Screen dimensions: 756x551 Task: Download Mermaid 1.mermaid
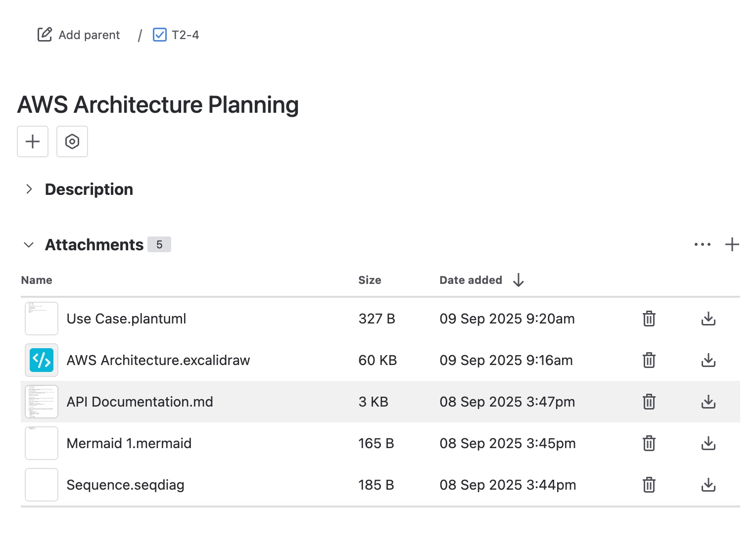(708, 443)
